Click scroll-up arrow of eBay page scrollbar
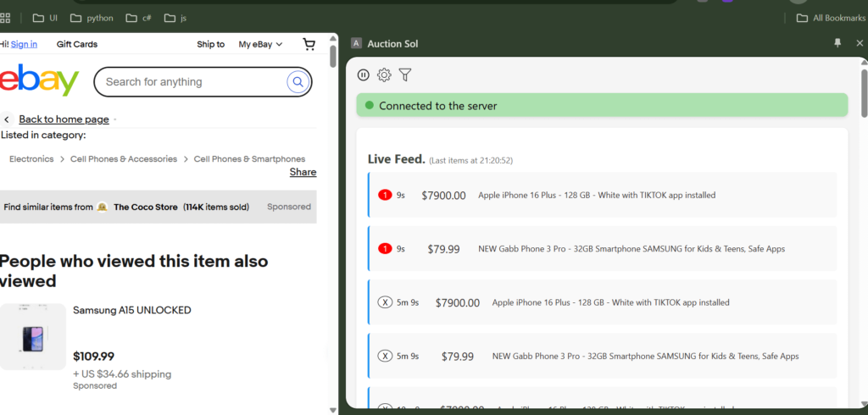This screenshot has height=415, width=868. point(332,38)
